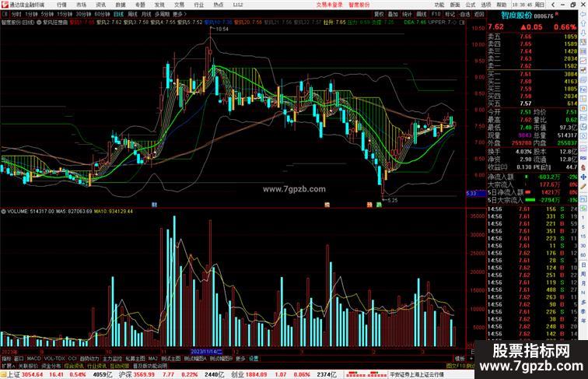Select the 周线 weekly period

132,14
